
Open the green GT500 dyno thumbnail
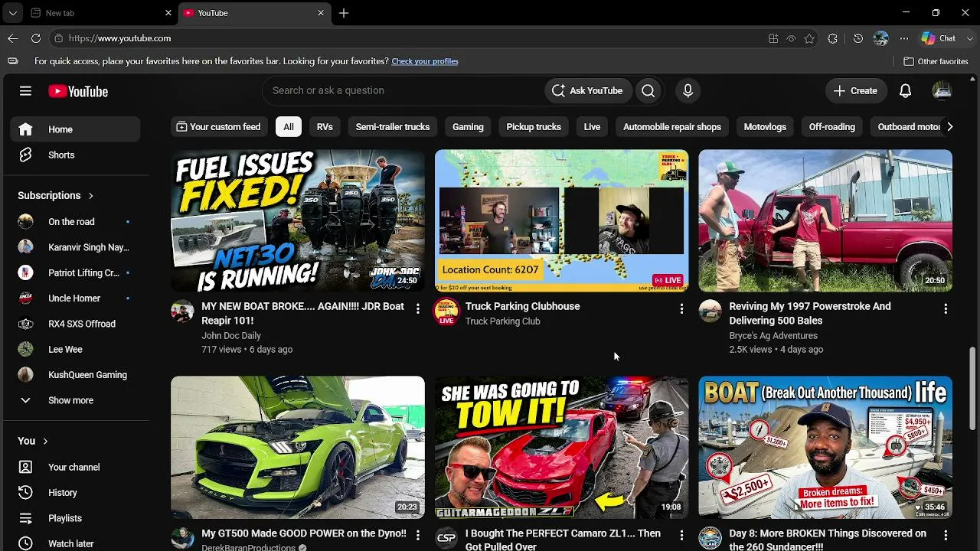298,447
